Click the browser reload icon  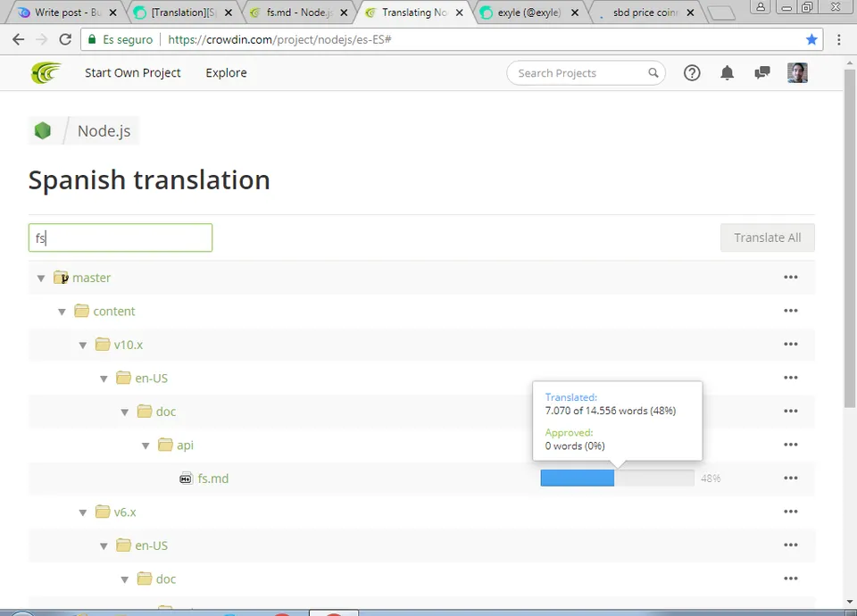click(x=65, y=39)
